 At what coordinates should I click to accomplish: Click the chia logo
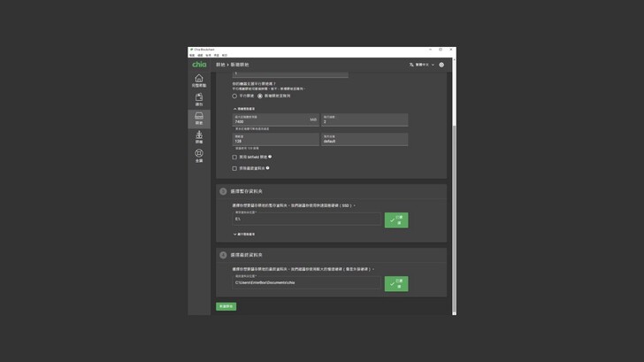click(199, 65)
